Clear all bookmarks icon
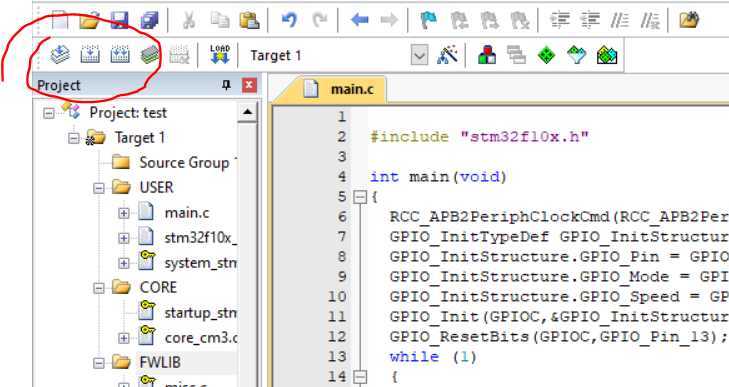The image size is (729, 387). click(x=520, y=20)
